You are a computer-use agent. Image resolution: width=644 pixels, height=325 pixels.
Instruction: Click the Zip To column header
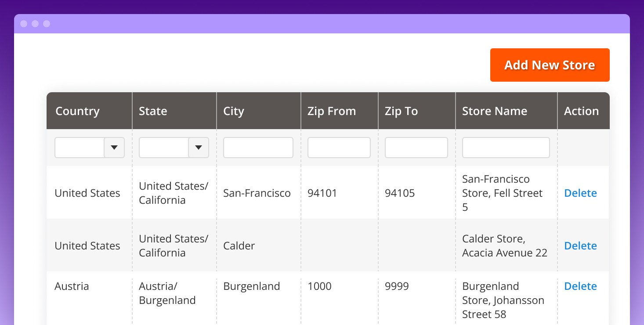coord(401,111)
